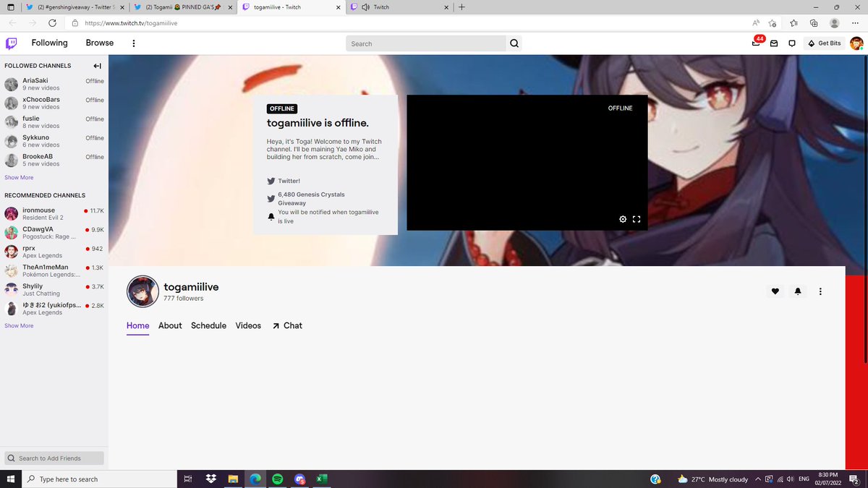Open video player settings gear
Viewport: 868px width, 488px height.
coord(623,219)
